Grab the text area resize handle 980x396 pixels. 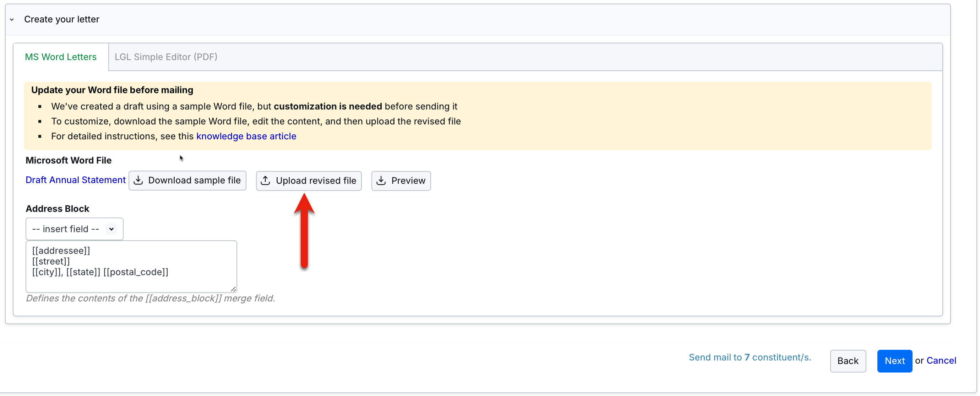pyautogui.click(x=233, y=289)
